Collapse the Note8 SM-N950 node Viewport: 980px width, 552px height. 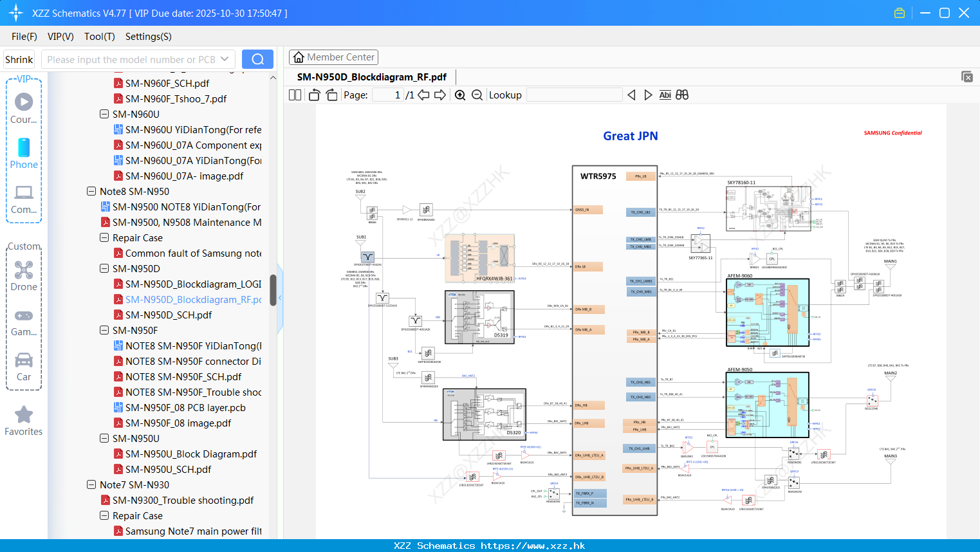(91, 191)
